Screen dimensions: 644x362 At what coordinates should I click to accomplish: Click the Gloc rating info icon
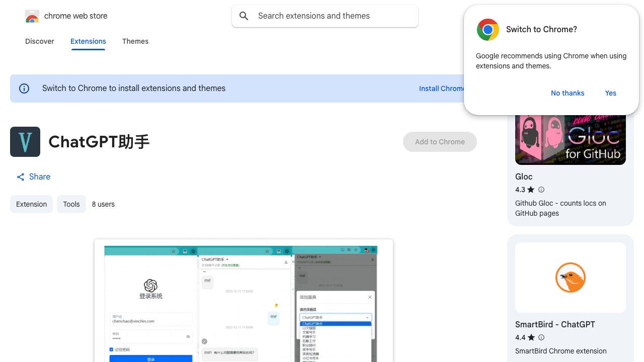(x=541, y=190)
